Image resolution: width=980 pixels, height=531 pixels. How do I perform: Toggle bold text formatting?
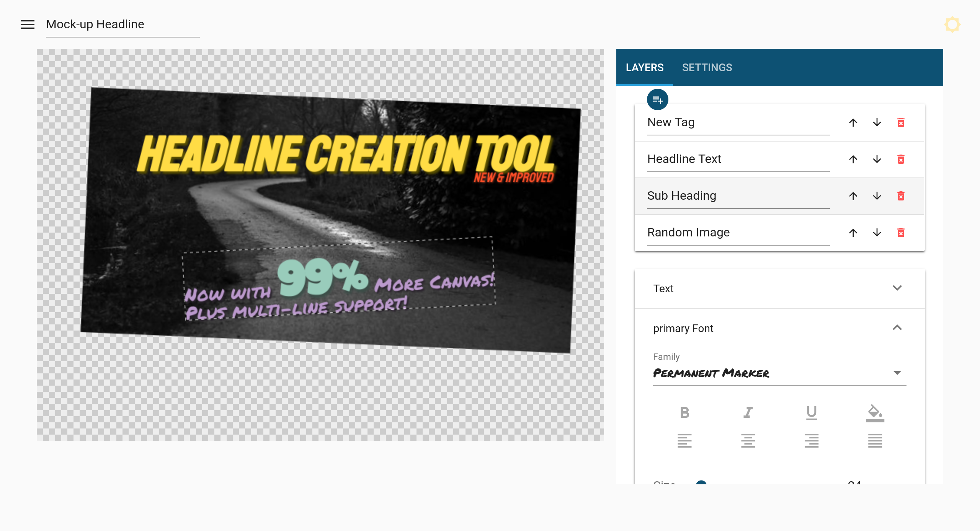[684, 413]
